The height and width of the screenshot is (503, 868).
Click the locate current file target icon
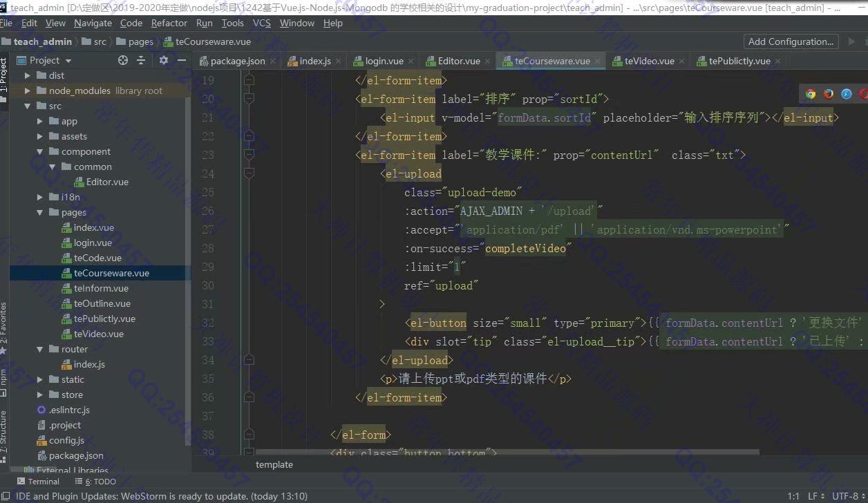click(123, 60)
